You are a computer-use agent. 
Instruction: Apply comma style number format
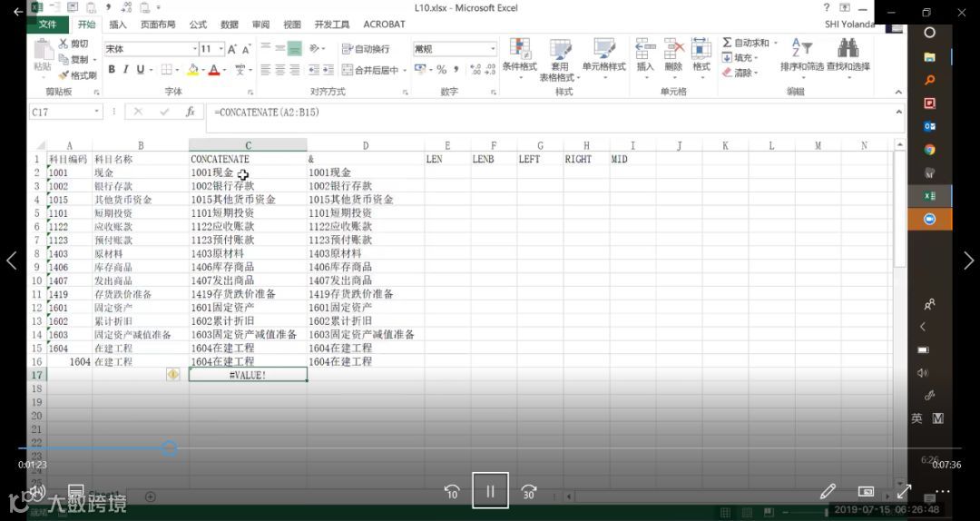point(456,69)
